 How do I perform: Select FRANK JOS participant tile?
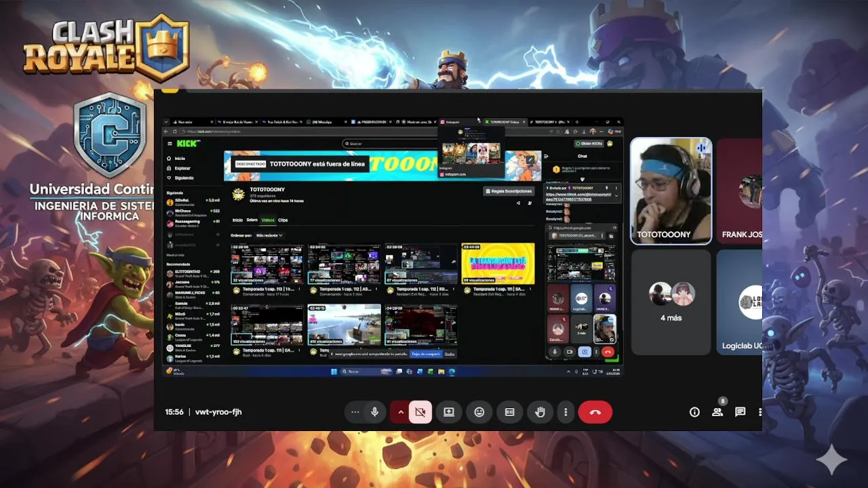740,190
